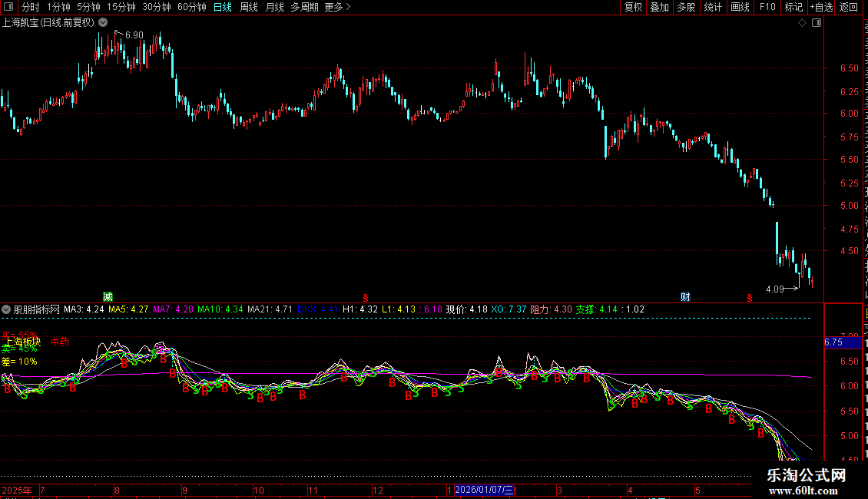Click the 6.90 high price label
868x499 pixels.
[x=134, y=35]
